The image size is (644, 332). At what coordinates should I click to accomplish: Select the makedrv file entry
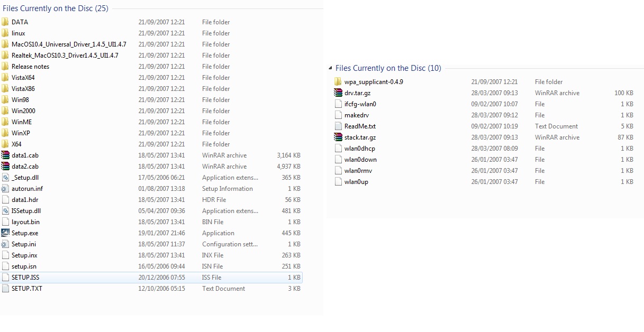356,115
